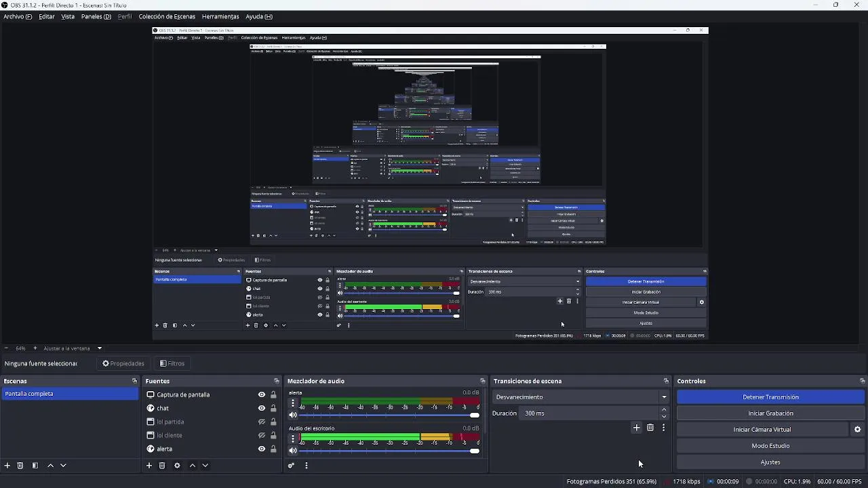Toggle lock on chat source
868x488 pixels.
click(x=273, y=408)
